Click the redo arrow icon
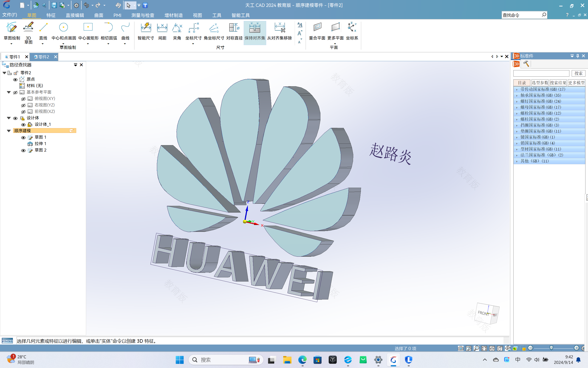588x368 pixels. [x=98, y=5]
